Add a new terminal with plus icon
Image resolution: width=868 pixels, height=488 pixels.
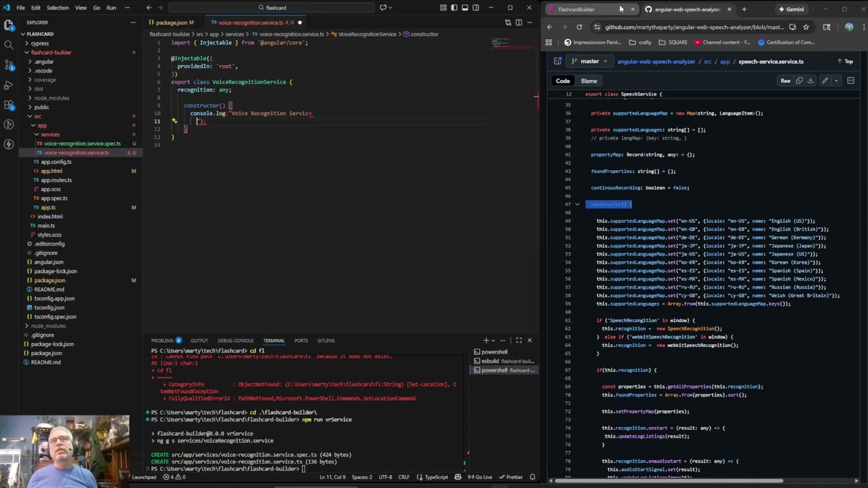[x=486, y=340]
